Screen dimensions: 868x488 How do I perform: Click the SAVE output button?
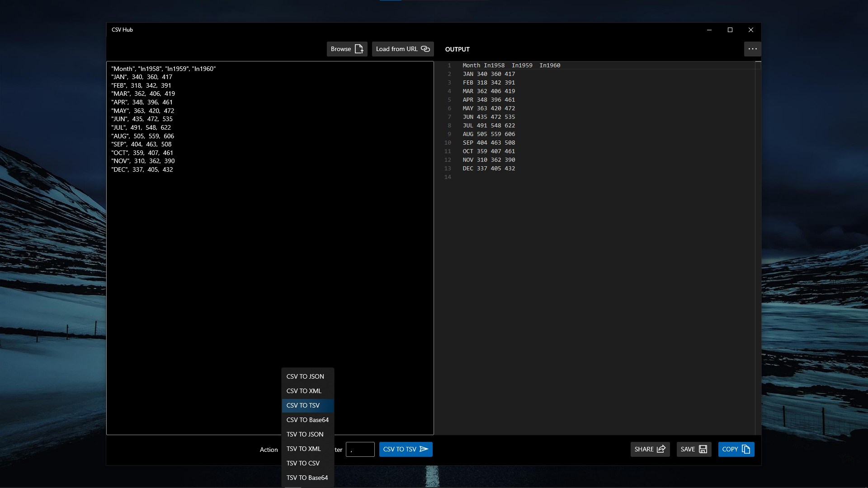pos(694,449)
